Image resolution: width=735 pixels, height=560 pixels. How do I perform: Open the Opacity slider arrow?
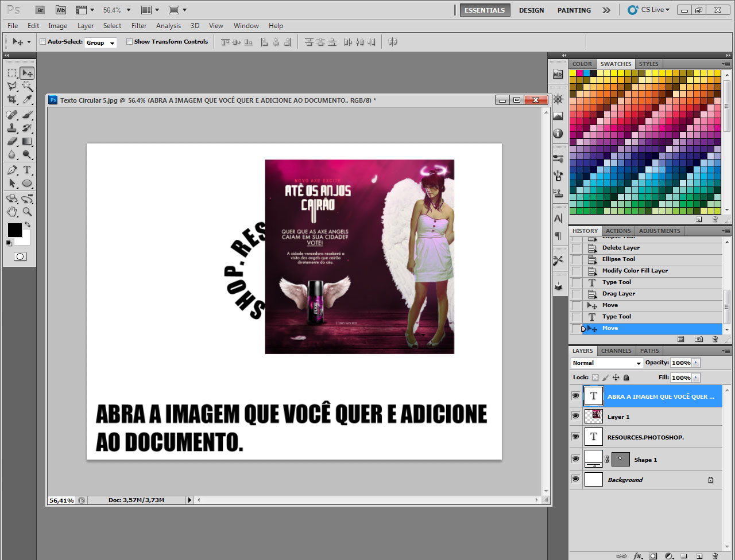click(x=697, y=363)
